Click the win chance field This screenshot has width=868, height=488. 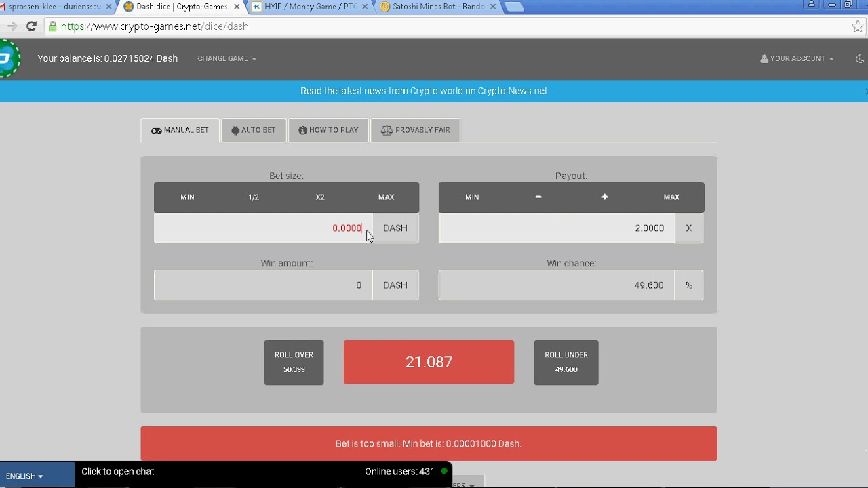pyautogui.click(x=557, y=285)
